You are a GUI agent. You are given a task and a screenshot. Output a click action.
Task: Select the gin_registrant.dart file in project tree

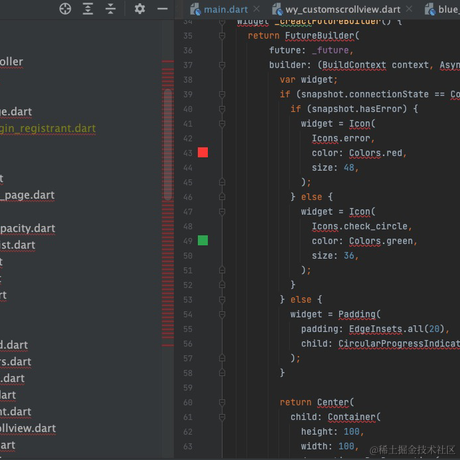tap(48, 128)
